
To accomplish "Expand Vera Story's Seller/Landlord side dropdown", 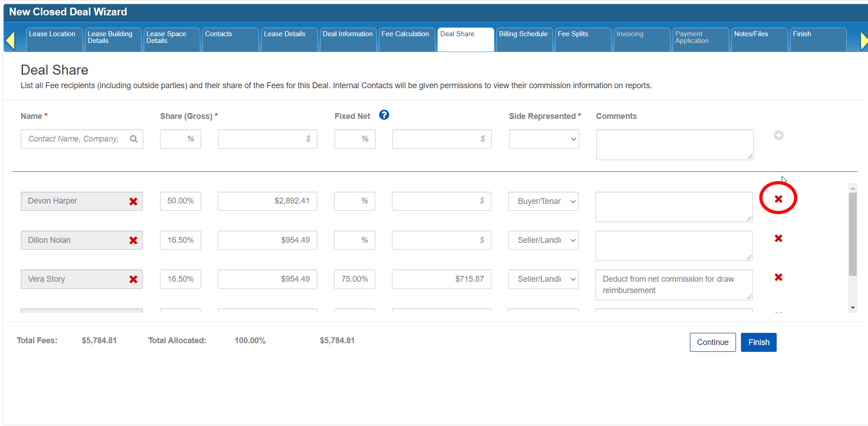I will [543, 279].
